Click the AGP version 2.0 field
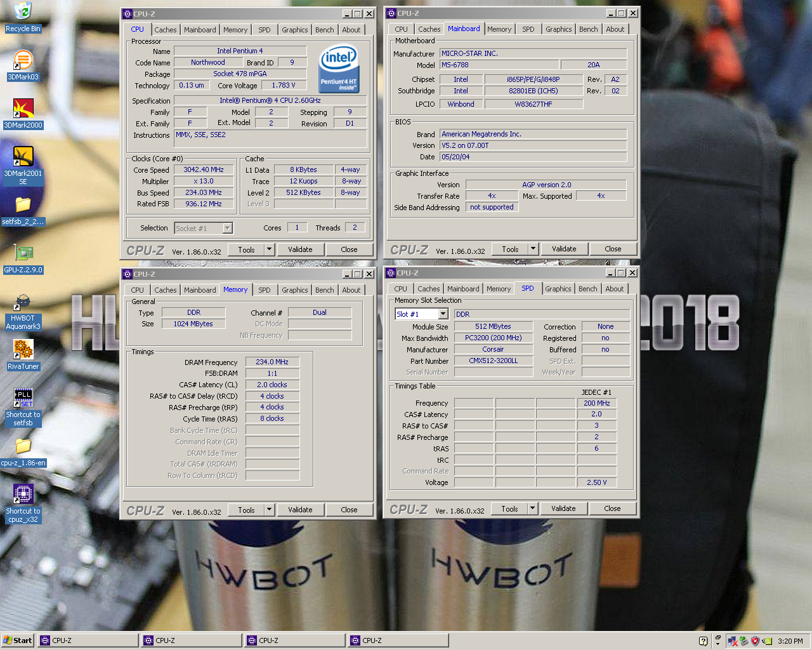Screen dimensions: 812x650 coord(546,185)
